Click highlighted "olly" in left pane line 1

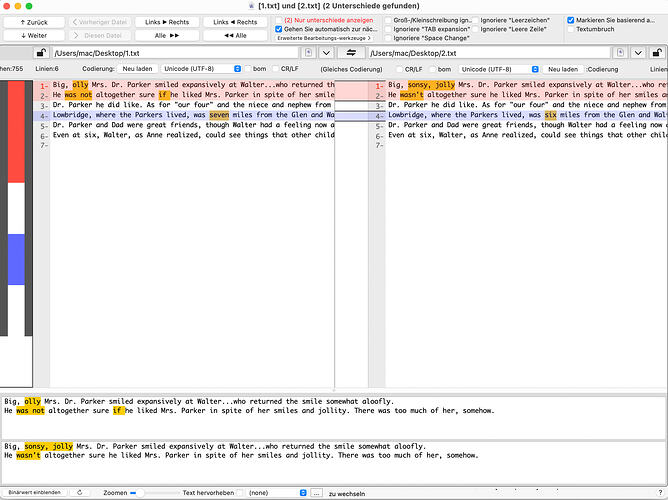(x=80, y=85)
